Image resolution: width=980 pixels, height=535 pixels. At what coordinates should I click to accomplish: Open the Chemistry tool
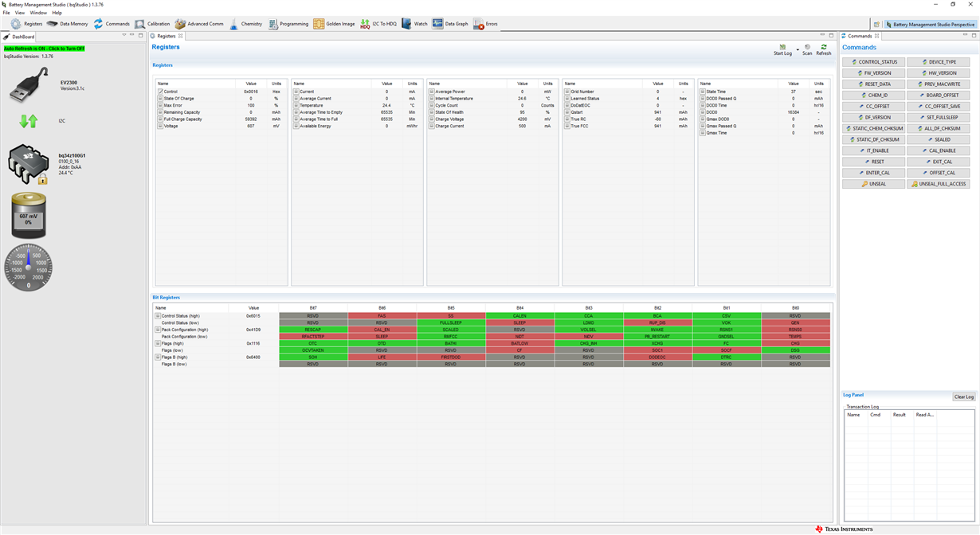pyautogui.click(x=245, y=24)
